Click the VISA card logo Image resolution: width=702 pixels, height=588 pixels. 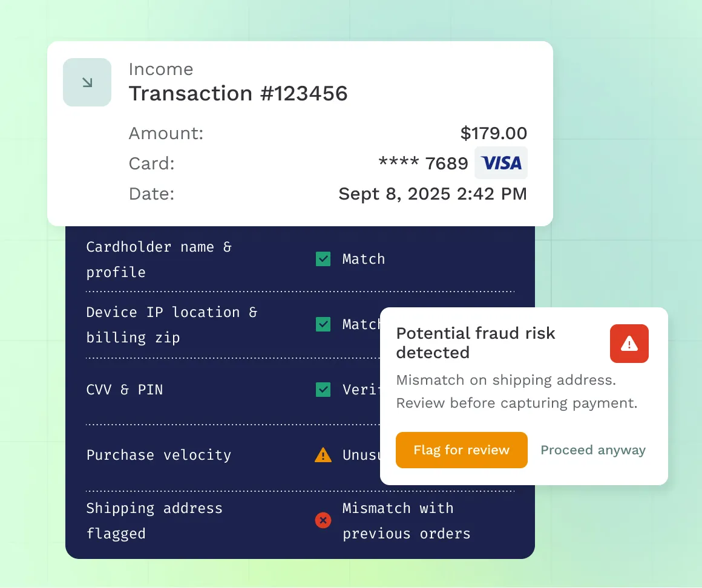point(501,163)
